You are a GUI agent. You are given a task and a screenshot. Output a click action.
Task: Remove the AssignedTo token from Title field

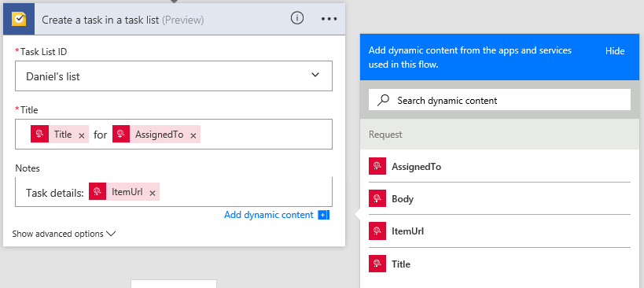193,135
